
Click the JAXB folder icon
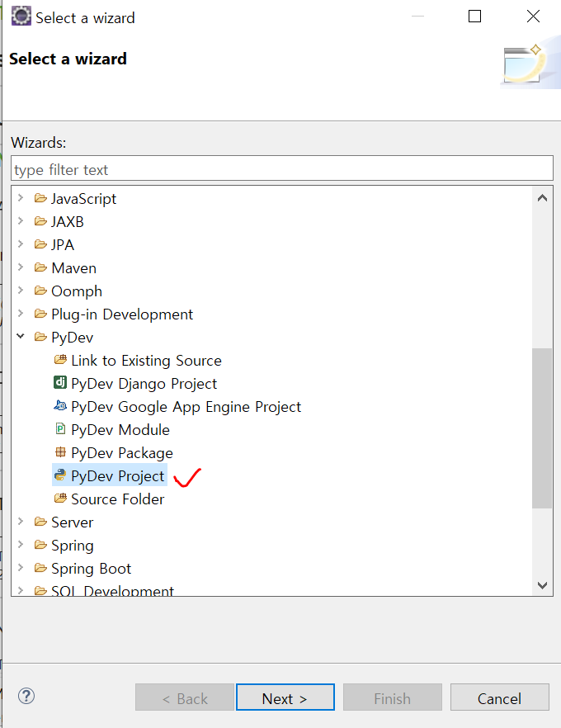pyautogui.click(x=40, y=221)
